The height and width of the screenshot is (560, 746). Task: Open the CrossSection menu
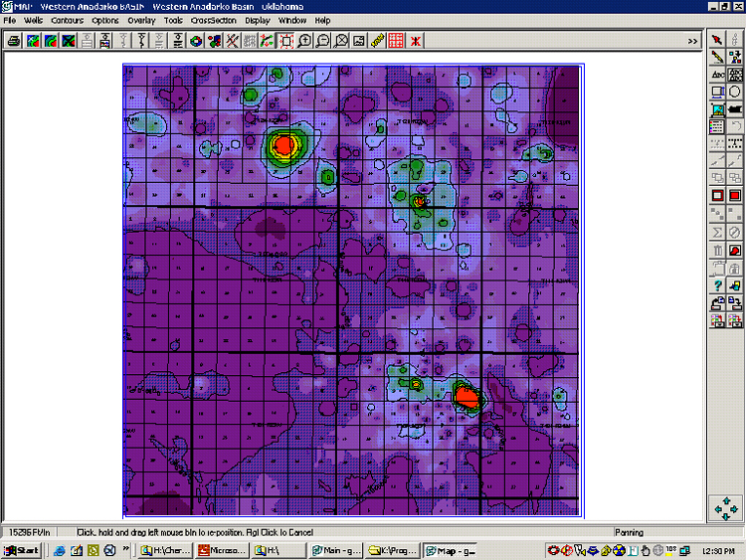(214, 21)
